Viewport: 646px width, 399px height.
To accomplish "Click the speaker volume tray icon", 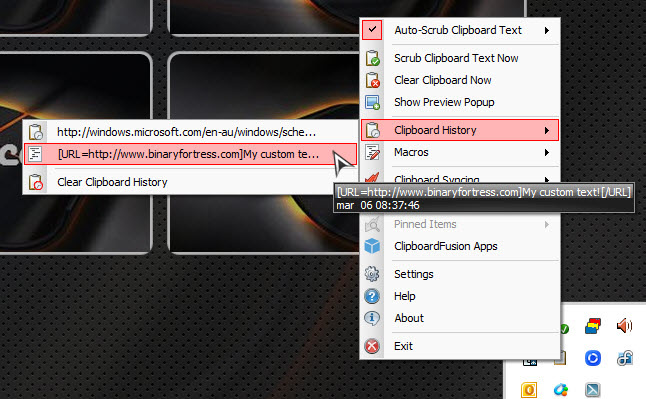I will click(x=624, y=326).
